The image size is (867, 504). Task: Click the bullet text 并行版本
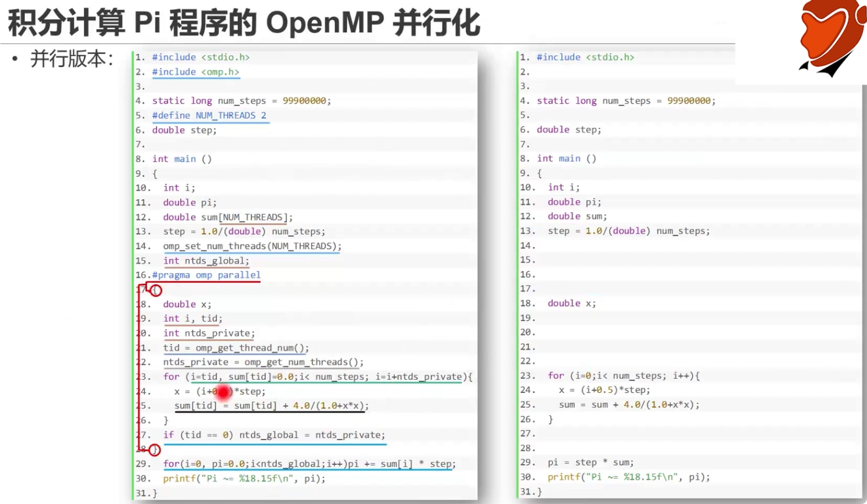click(72, 60)
